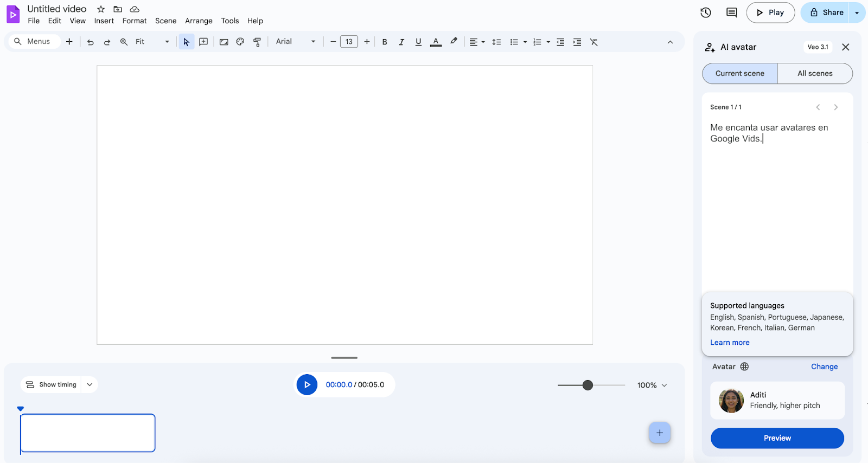Select the scene thumbnail in timeline

click(x=88, y=433)
